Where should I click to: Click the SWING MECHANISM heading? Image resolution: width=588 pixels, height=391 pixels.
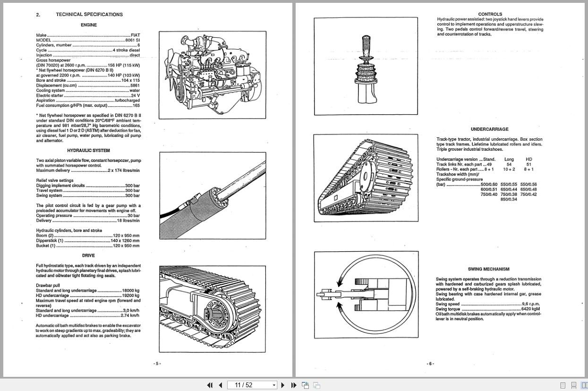pyautogui.click(x=489, y=269)
